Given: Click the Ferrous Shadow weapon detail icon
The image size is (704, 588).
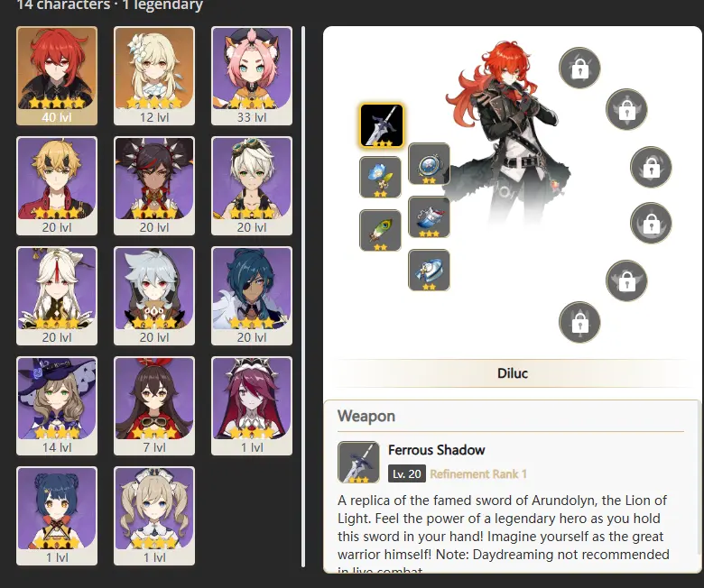Looking at the screenshot, I should [358, 462].
